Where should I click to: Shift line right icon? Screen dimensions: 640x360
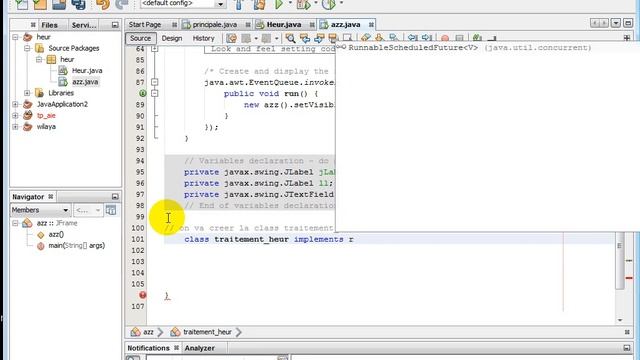click(x=427, y=38)
